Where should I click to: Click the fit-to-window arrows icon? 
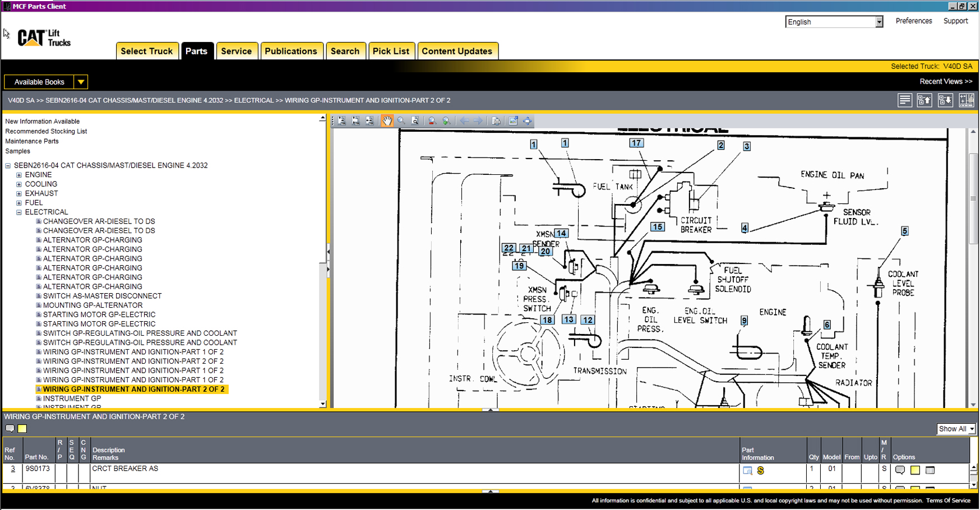(527, 121)
